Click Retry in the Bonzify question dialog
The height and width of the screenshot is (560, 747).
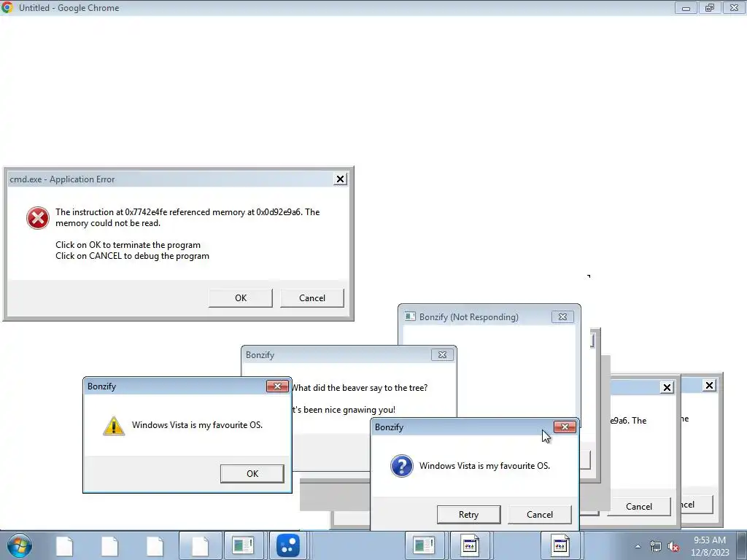pyautogui.click(x=469, y=515)
